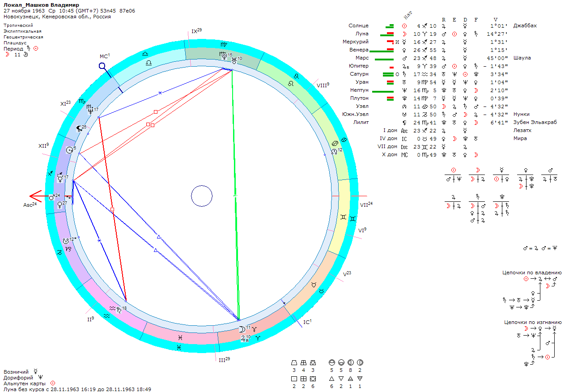569x392 pixels.
Task: Click the green strength bar beside Марс
Action: click(383, 59)
